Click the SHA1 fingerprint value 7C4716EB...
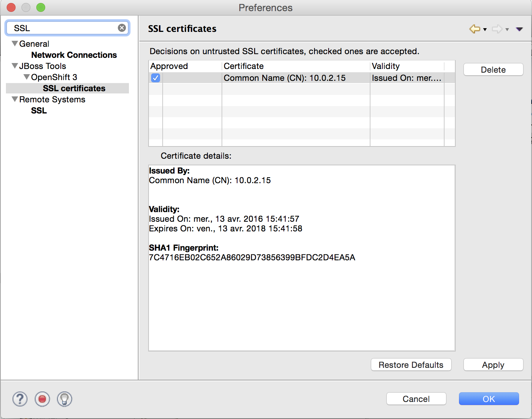Screen dimensions: 532x419 (x=252, y=257)
